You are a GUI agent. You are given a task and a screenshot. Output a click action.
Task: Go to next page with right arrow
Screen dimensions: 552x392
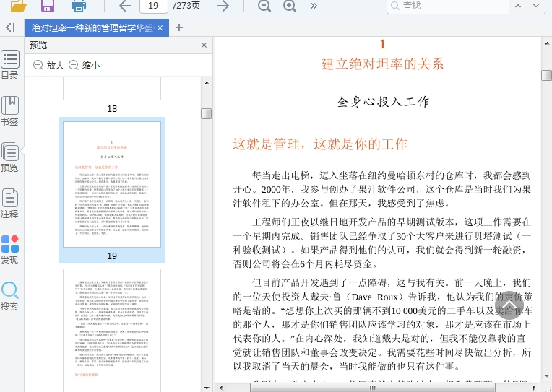[x=223, y=6]
